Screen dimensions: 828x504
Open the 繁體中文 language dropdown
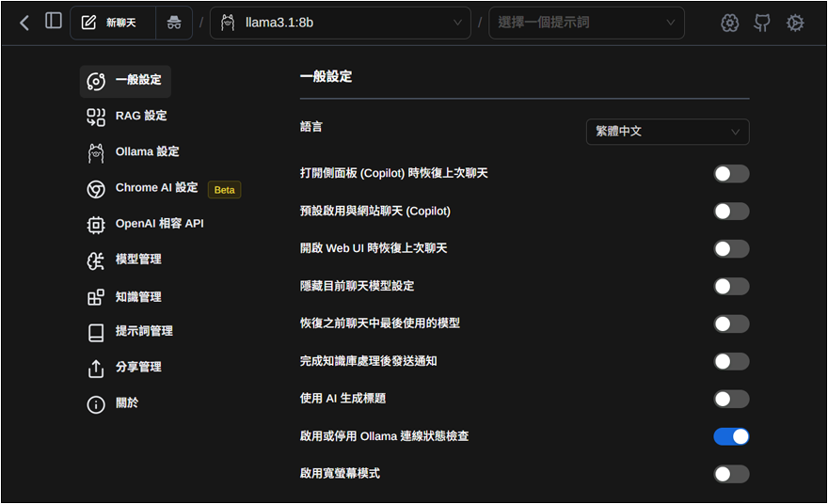(667, 132)
